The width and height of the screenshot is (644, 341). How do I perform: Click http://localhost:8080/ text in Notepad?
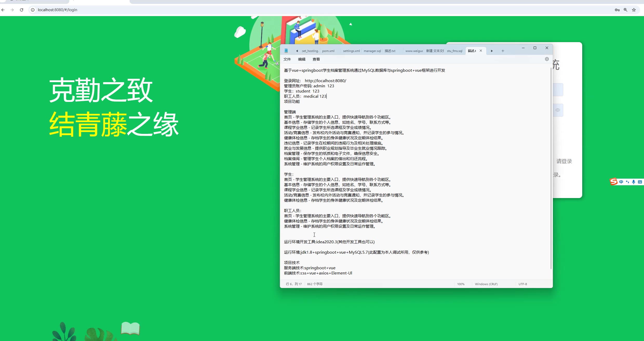pos(325,81)
